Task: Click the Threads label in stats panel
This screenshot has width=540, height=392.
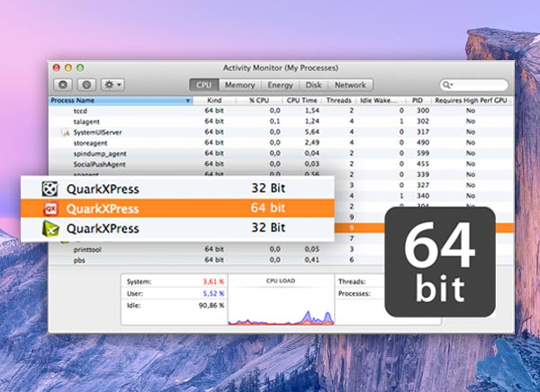Action: (352, 281)
